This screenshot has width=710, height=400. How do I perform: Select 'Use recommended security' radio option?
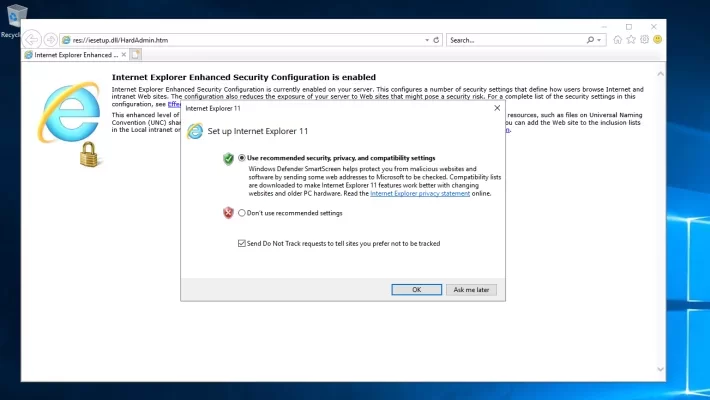pyautogui.click(x=242, y=158)
